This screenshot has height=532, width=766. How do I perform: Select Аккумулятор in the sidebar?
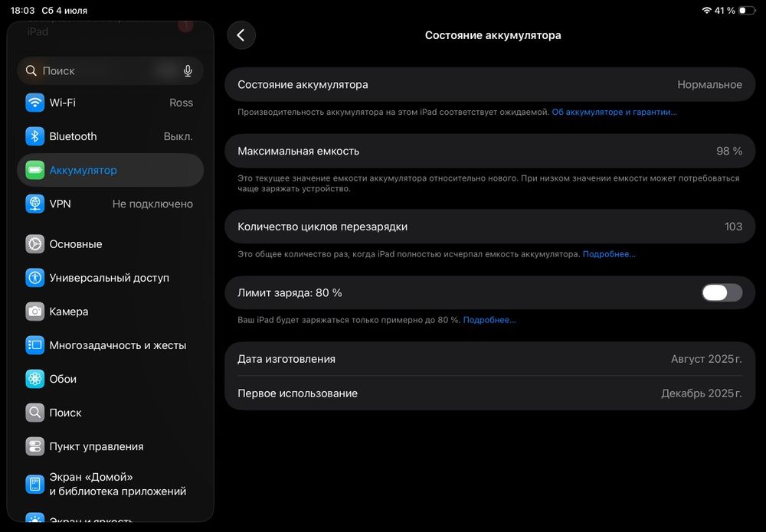coord(110,170)
